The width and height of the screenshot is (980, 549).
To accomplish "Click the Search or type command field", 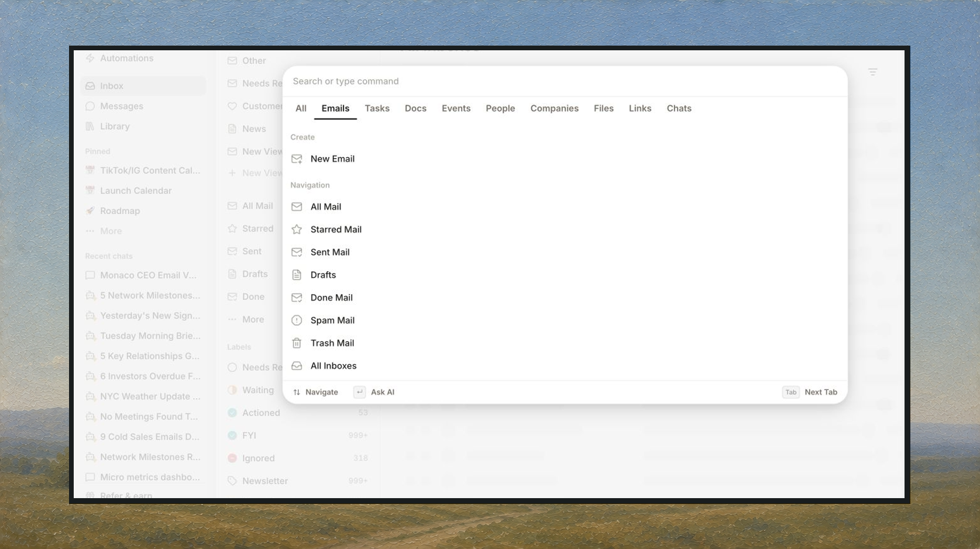I will [x=565, y=81].
